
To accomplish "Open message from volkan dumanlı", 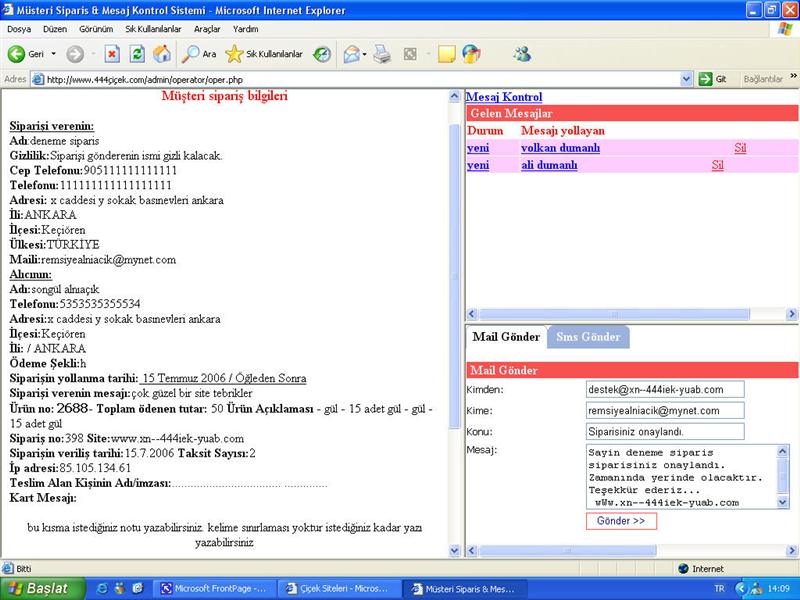I will [x=560, y=148].
